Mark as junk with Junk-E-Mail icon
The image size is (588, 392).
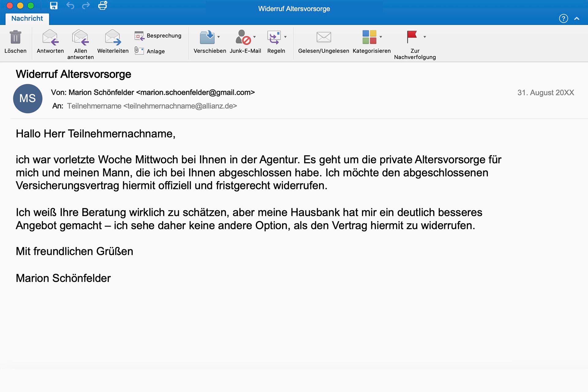tap(243, 37)
